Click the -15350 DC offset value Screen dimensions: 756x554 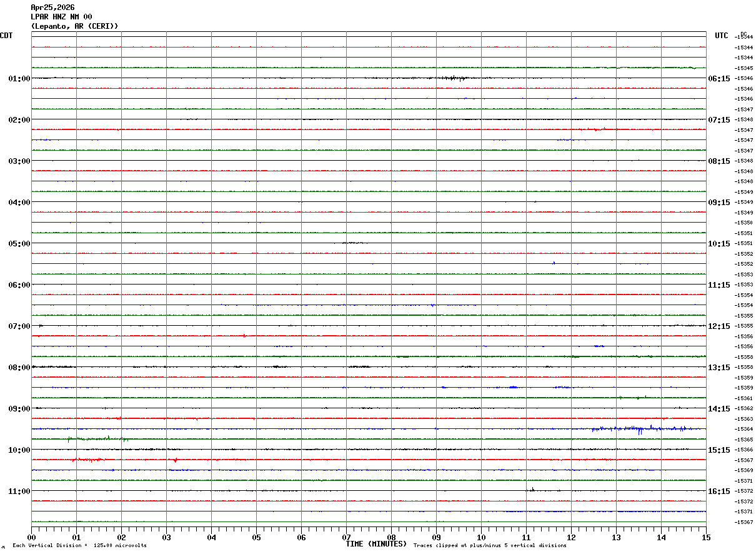[744, 223]
